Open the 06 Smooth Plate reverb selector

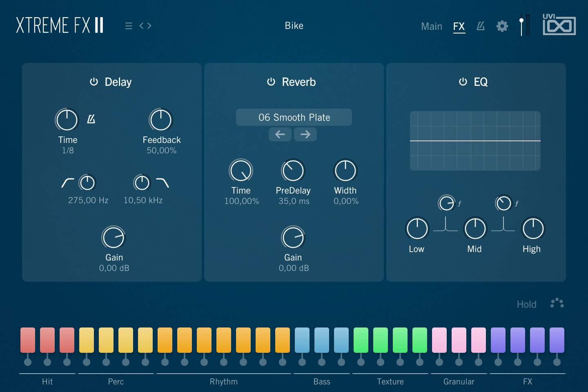[x=294, y=117]
